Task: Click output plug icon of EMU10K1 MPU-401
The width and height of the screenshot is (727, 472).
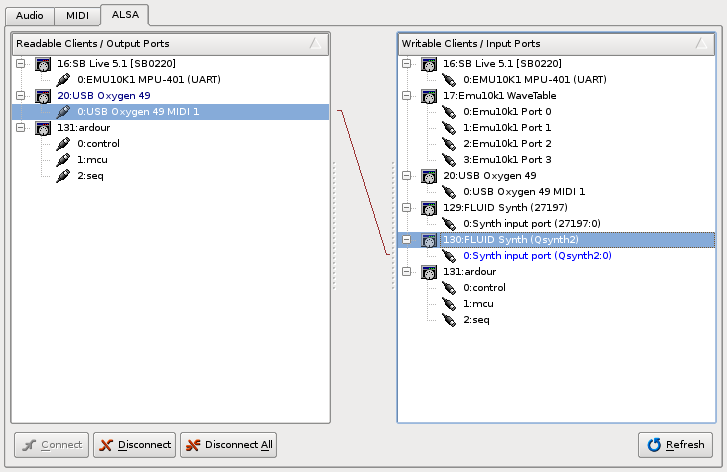Action: tap(63, 80)
